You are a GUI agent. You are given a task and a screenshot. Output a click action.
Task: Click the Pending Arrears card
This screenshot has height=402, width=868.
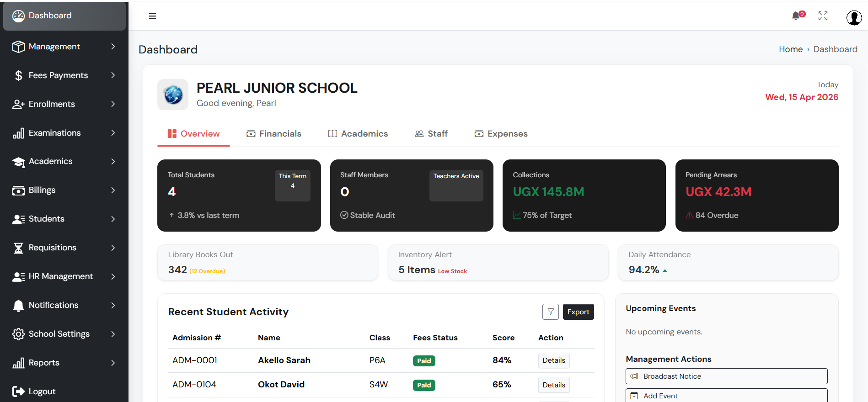(x=757, y=196)
